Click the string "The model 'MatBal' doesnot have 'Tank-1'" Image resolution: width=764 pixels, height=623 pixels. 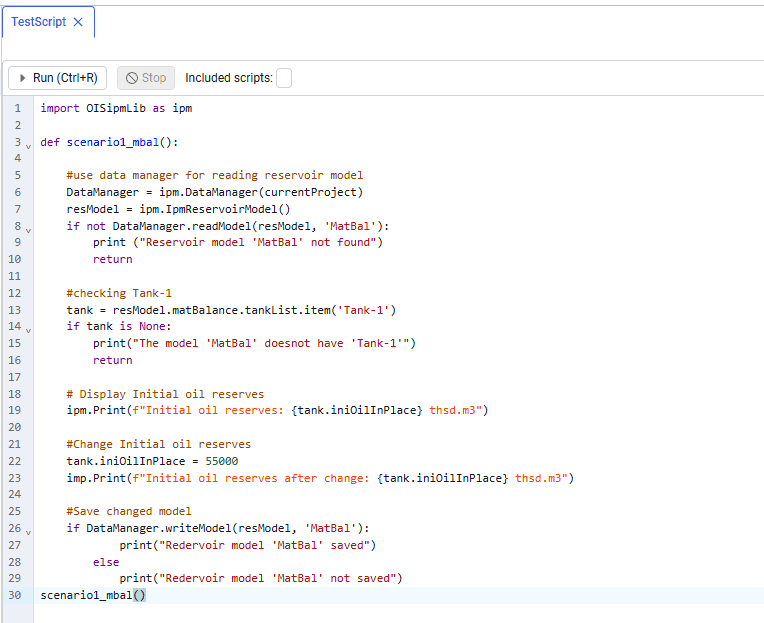tap(271, 343)
